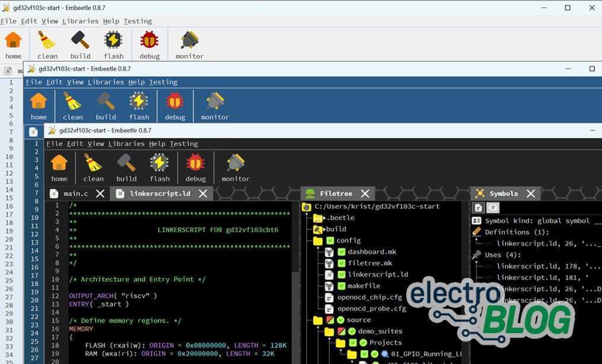Open the serial monitor in the dark-themed window
This screenshot has height=364, width=602.
(x=235, y=163)
